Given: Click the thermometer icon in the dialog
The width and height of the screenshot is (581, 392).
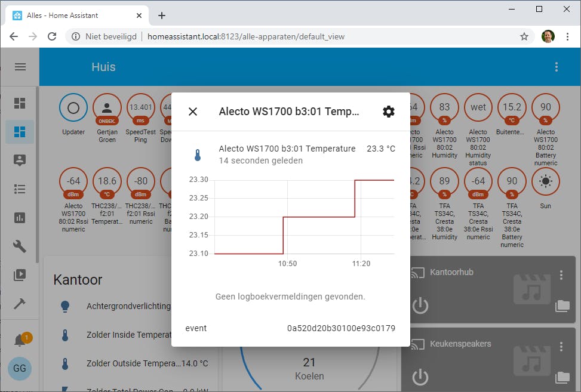Looking at the screenshot, I should pos(198,155).
